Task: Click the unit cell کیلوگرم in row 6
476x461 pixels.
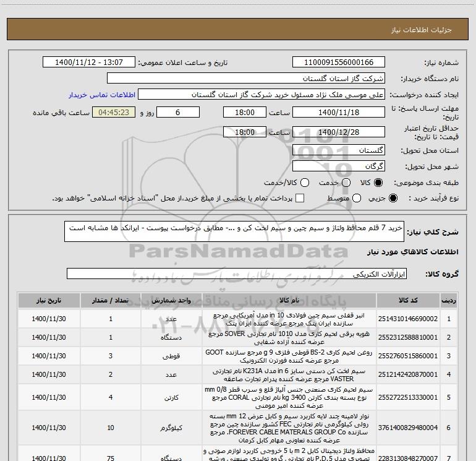Action: (171, 428)
